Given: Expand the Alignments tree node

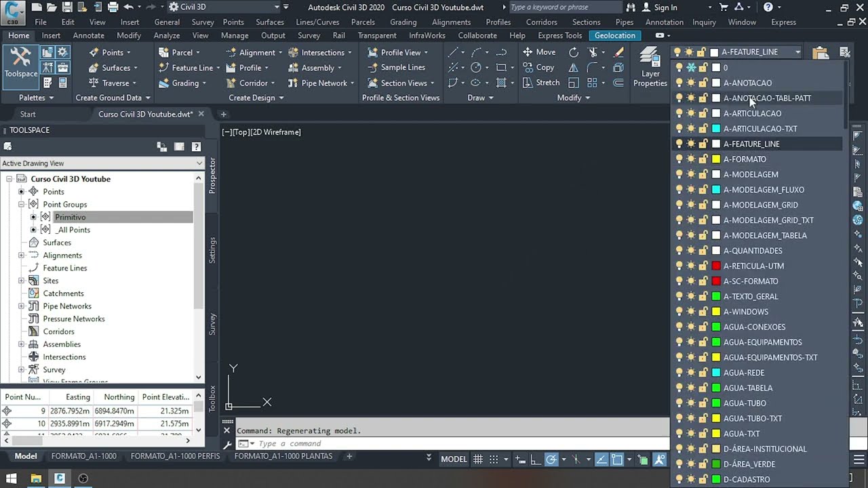Looking at the screenshot, I should pyautogui.click(x=21, y=256).
